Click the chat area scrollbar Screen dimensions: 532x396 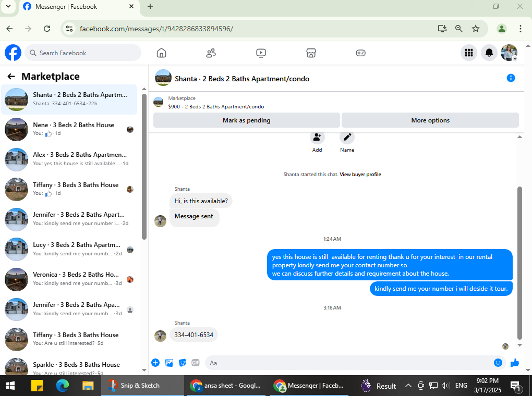(x=519, y=263)
